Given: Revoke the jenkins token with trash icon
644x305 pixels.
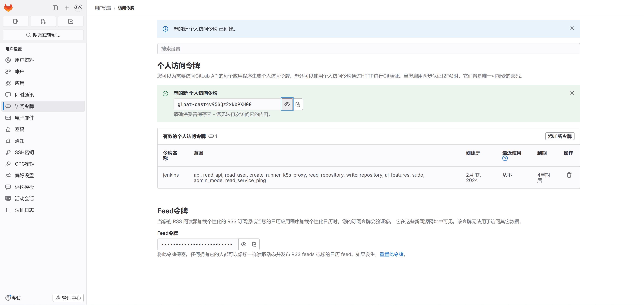Looking at the screenshot, I should (x=569, y=175).
